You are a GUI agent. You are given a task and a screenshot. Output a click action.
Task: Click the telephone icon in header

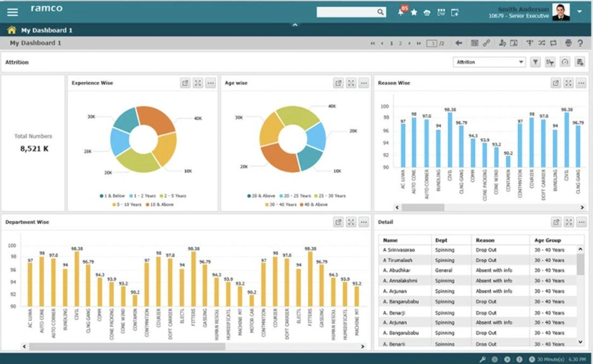point(427,13)
